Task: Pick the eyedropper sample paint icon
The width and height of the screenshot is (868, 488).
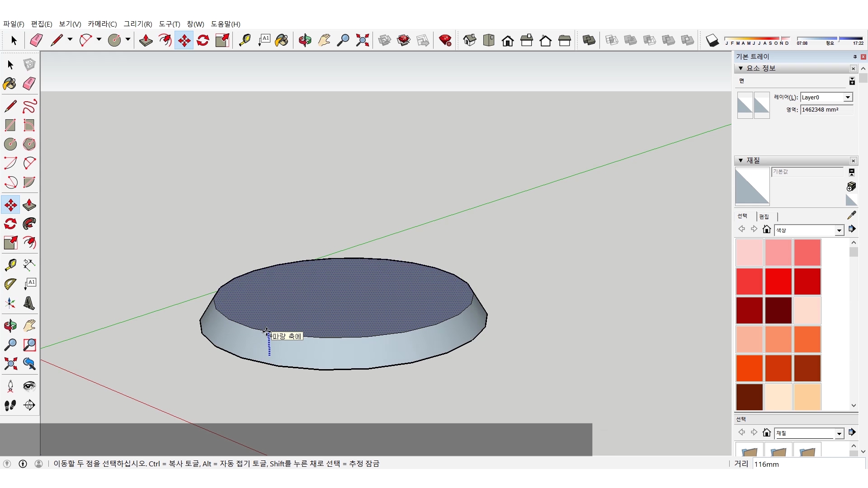Action: (x=851, y=215)
